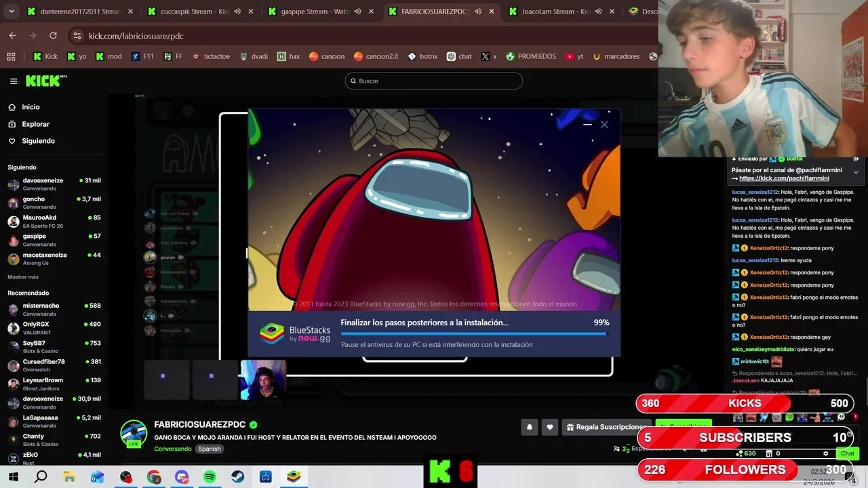The image size is (868, 488).
Task: Open Steam from taskbar
Action: (237, 477)
